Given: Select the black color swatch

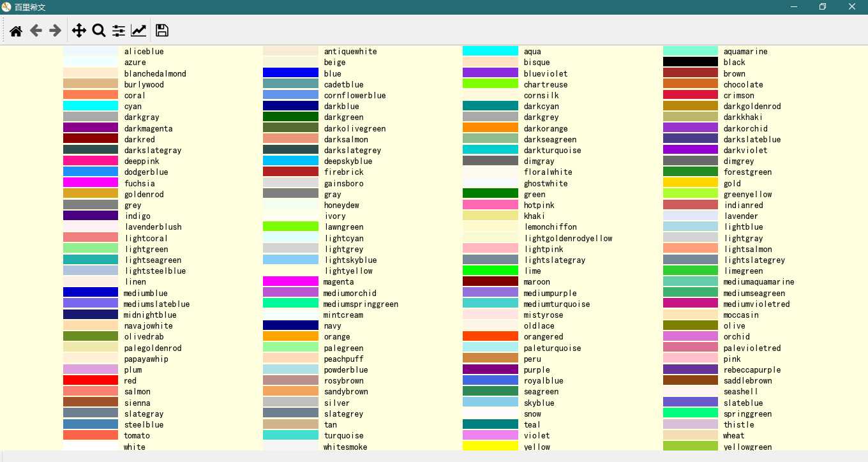Looking at the screenshot, I should [691, 62].
